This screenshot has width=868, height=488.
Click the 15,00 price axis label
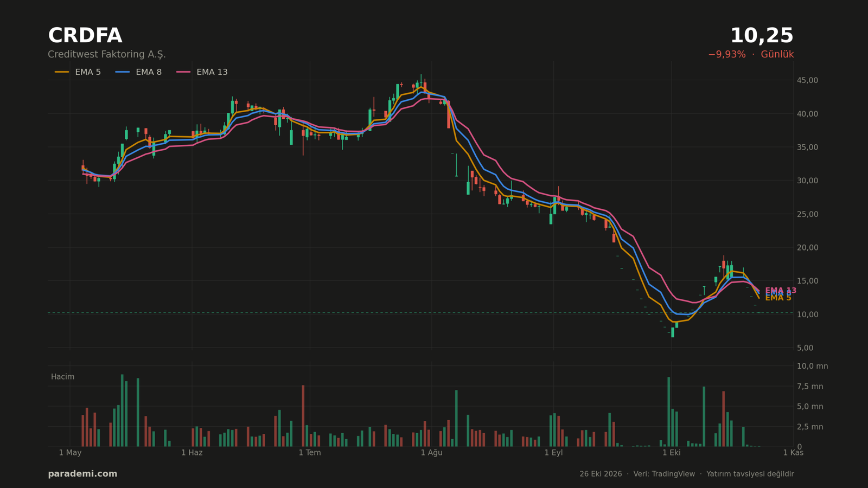pos(807,281)
